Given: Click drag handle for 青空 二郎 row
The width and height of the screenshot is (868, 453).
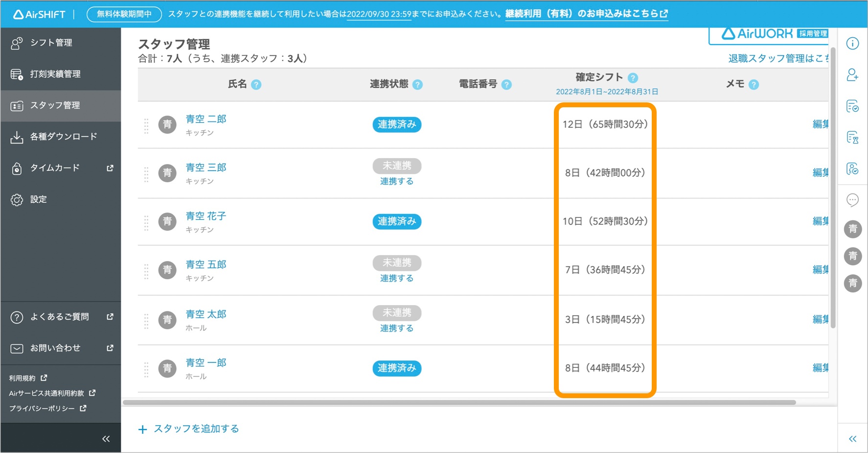Looking at the screenshot, I should pyautogui.click(x=146, y=126).
